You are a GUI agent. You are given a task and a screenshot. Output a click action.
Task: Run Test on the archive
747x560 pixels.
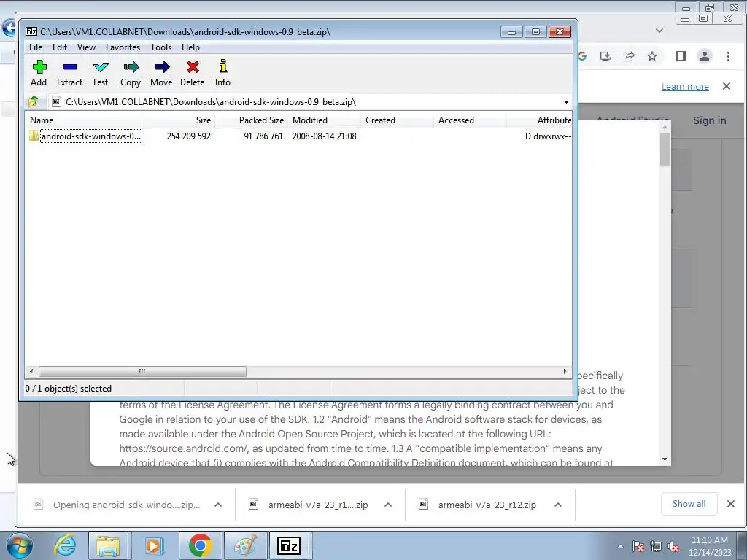100,73
